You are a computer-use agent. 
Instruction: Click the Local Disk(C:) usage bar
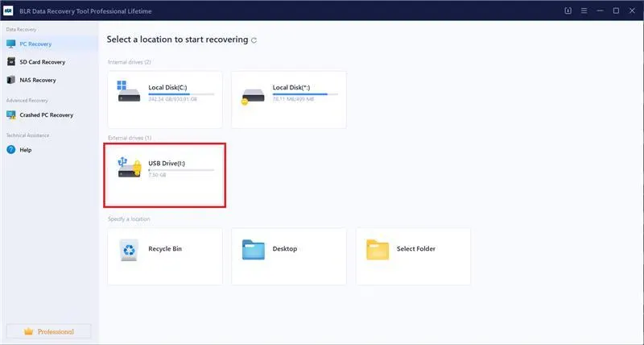pos(181,94)
